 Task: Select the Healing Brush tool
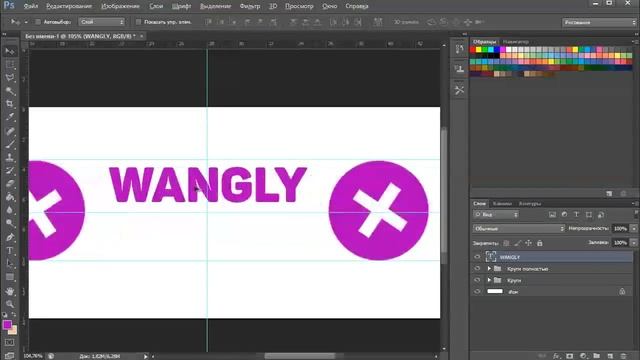(10, 131)
